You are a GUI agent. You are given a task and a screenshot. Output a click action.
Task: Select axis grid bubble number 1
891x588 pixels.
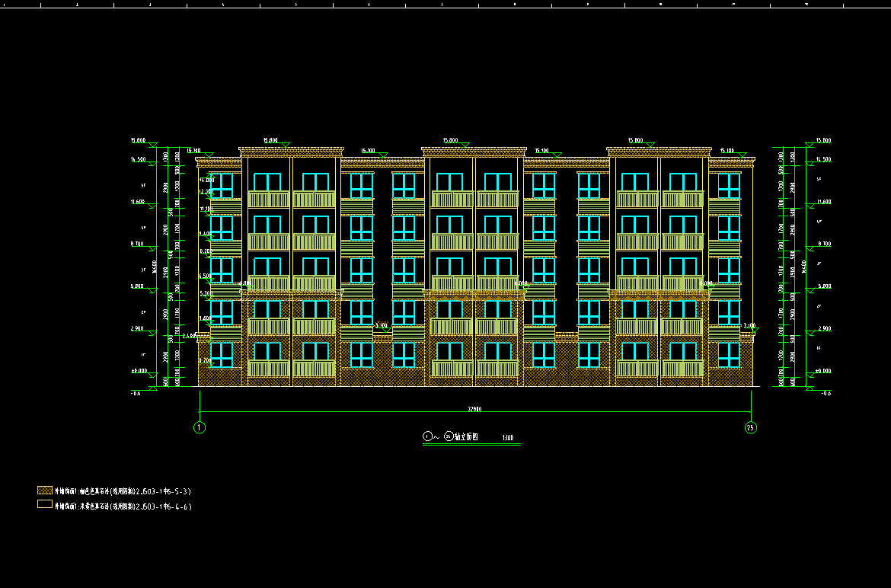pyautogui.click(x=200, y=427)
